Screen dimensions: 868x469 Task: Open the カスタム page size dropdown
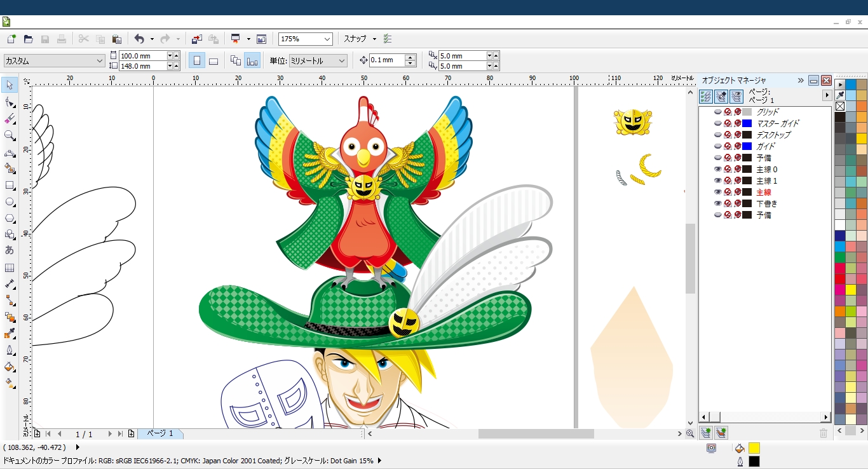(100, 61)
